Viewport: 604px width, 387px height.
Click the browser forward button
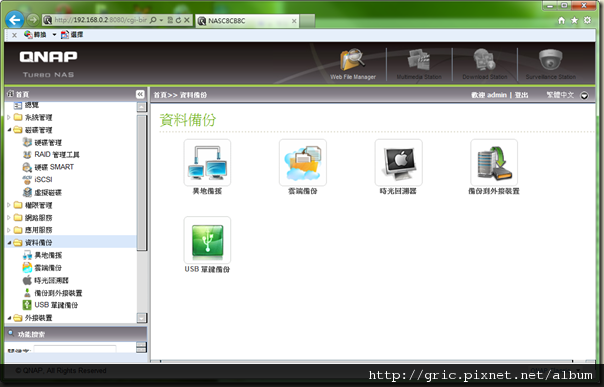(x=33, y=19)
